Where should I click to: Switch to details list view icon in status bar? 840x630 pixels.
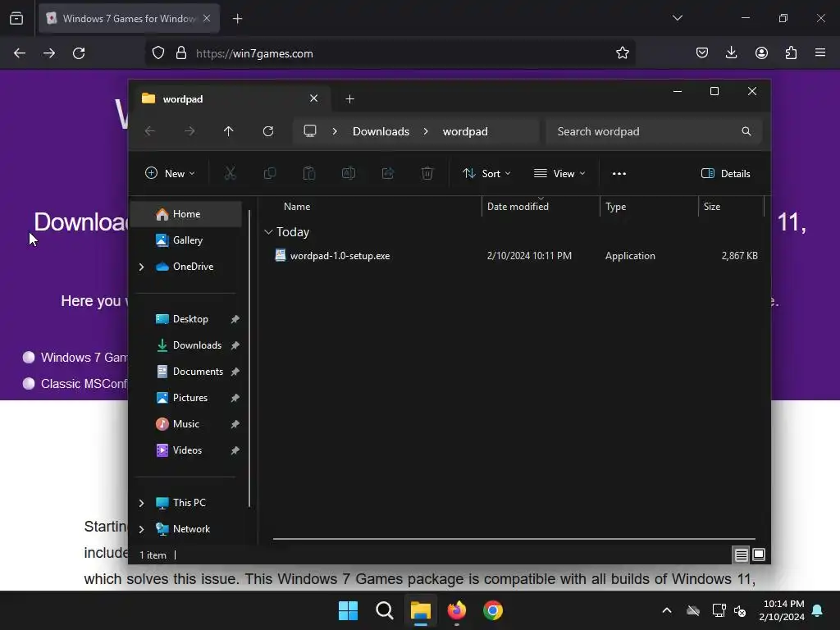pos(741,555)
